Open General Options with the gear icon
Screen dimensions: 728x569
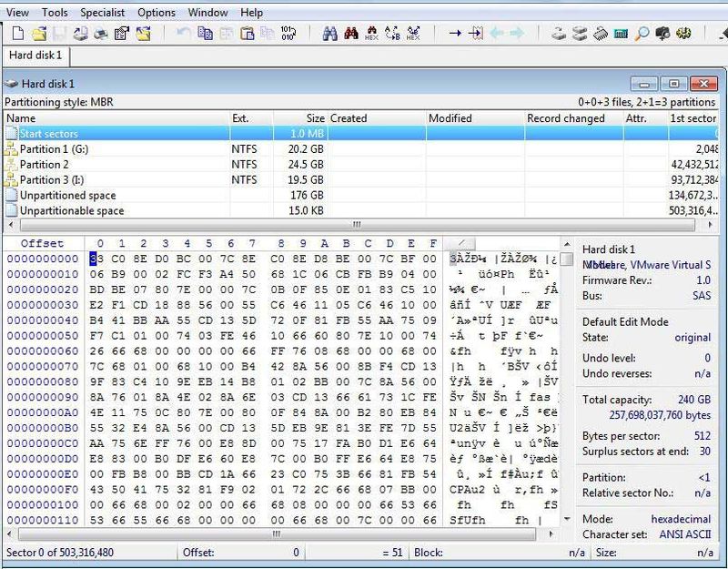[683, 33]
